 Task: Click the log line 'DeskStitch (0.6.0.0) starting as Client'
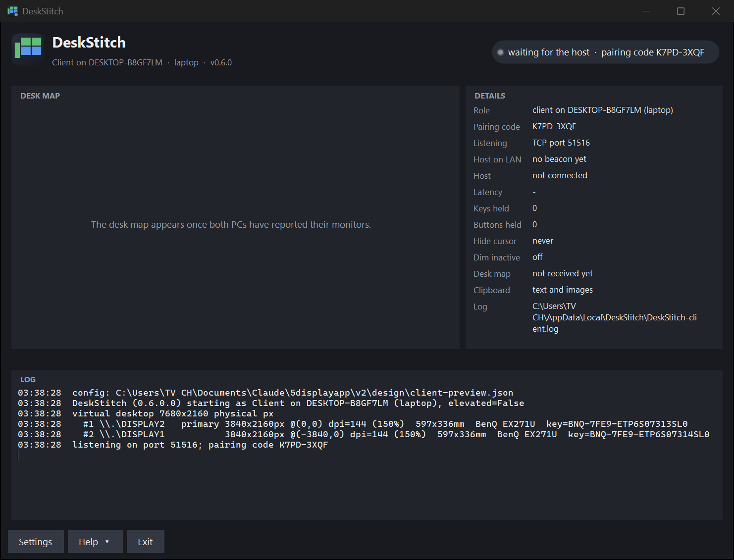pos(271,403)
